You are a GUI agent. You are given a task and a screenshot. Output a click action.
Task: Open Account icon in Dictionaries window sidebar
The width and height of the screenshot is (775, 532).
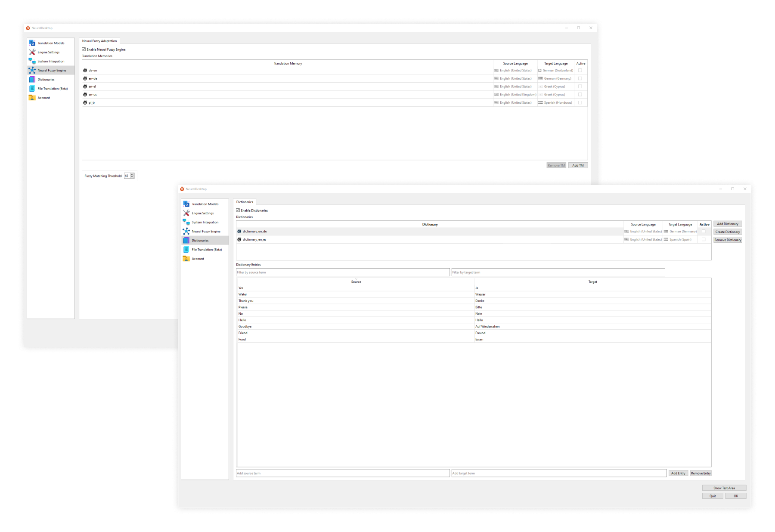[x=186, y=259]
